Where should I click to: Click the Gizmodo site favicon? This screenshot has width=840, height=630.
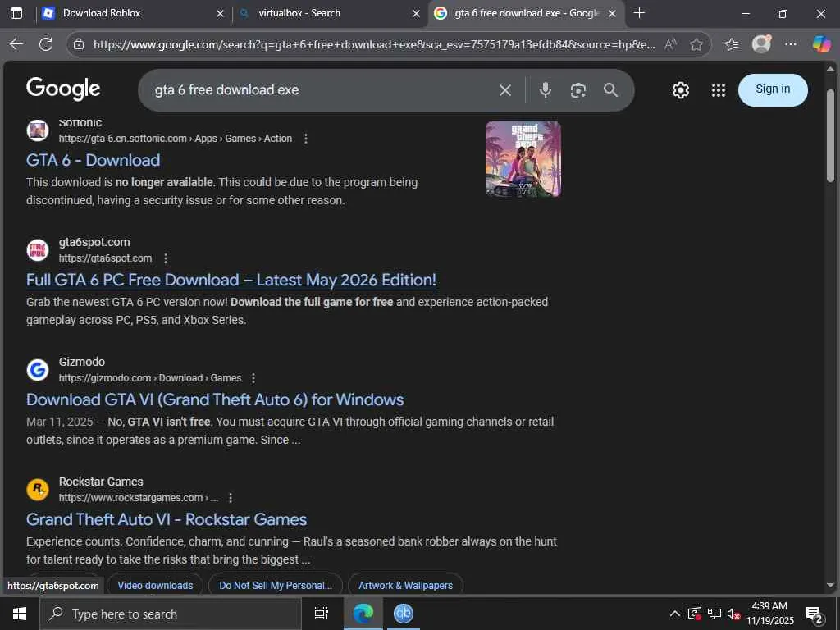coord(38,370)
